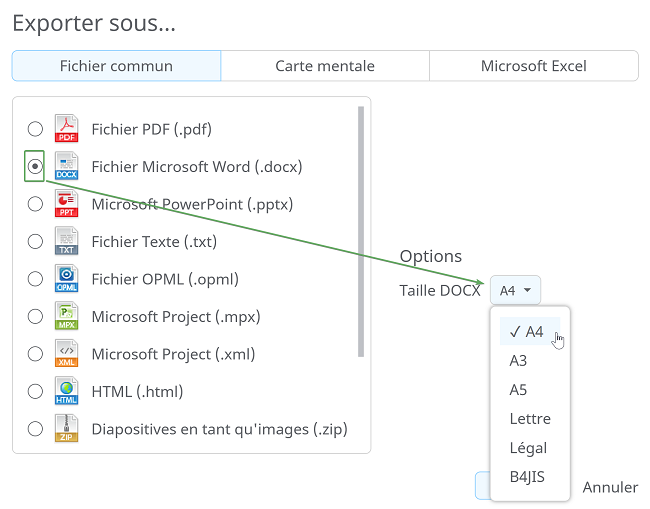This screenshot has width=650, height=509.
Task: Click the DOCX Word file icon
Action: click(66, 166)
